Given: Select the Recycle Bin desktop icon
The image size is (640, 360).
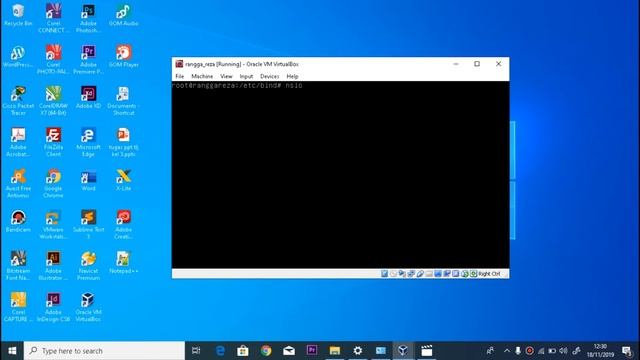Looking at the screenshot, I should [18, 15].
